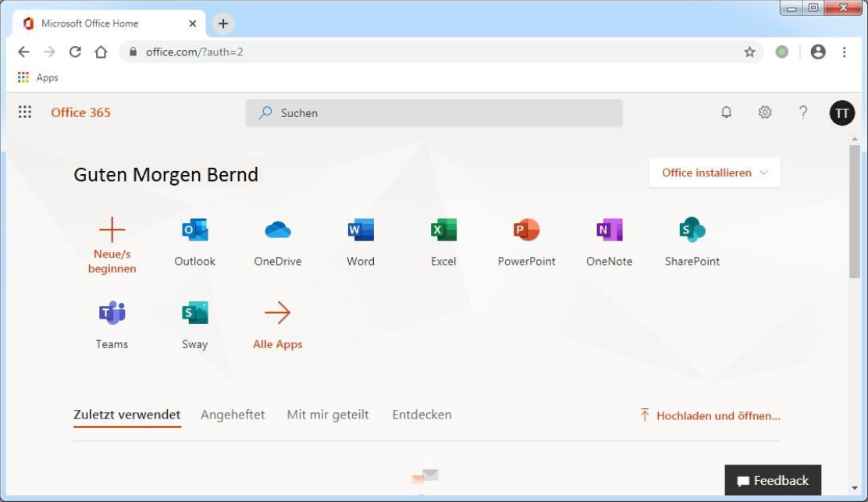Open the Chrome profile icon
Screen dimensions: 868x502
(818, 52)
